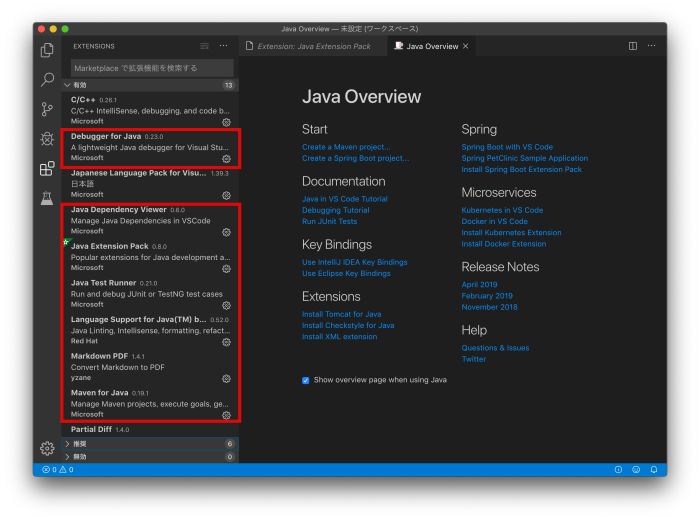This screenshot has width=700, height=520.
Task: Open editor more actions ellipsis
Action: (x=652, y=46)
